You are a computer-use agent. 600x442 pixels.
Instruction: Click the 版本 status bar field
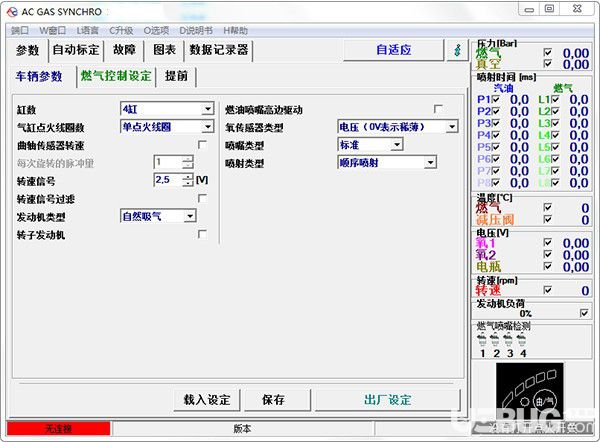[x=242, y=429]
